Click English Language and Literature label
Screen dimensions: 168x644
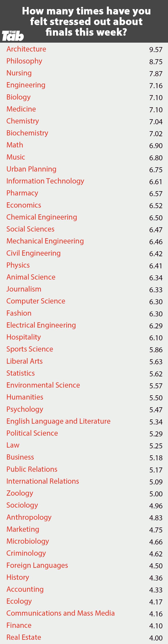[x=58, y=421]
